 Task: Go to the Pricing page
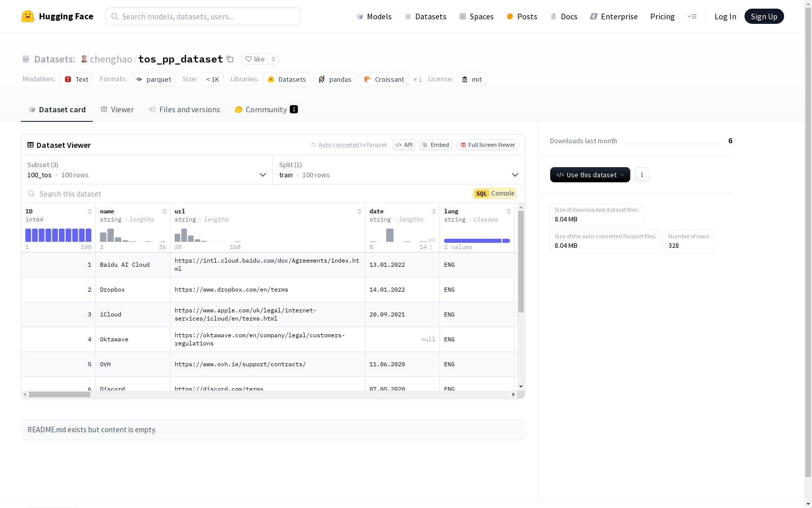[662, 16]
